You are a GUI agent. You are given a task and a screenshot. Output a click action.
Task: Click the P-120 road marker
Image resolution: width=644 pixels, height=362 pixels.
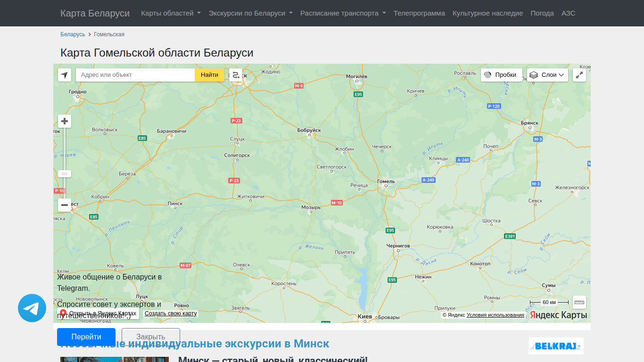pos(494,106)
